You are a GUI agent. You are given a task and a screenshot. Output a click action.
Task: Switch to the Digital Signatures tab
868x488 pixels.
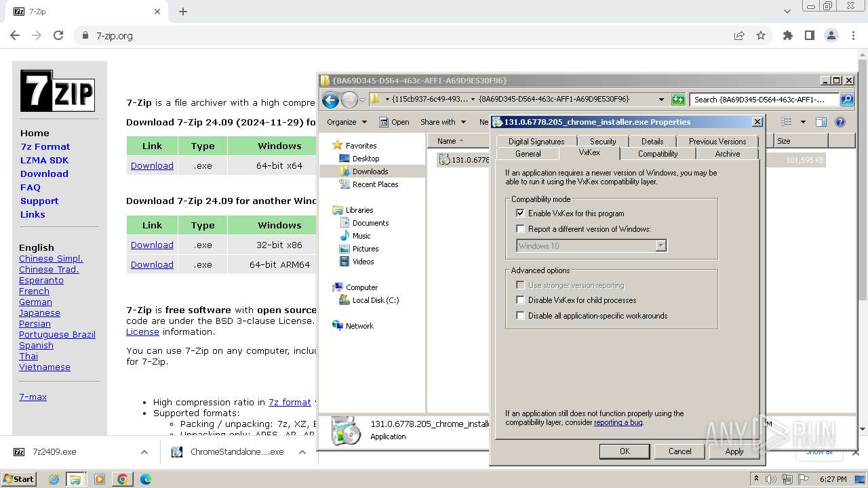(536, 142)
